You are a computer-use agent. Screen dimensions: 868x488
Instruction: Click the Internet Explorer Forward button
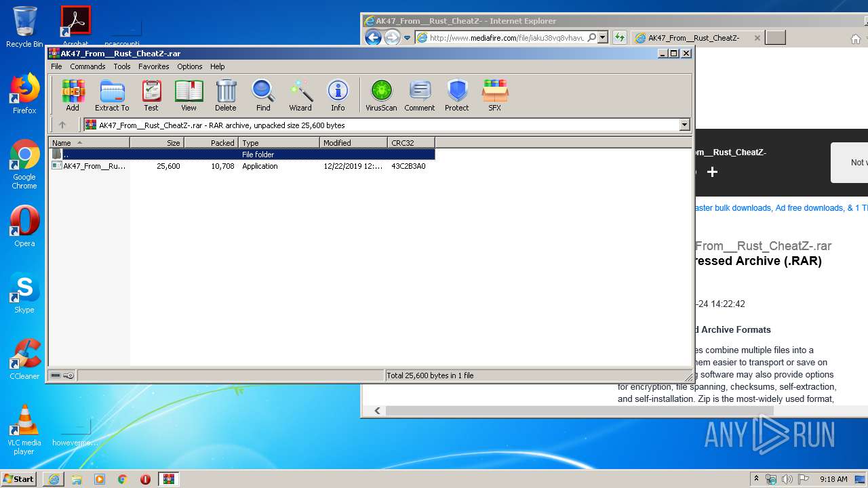[x=392, y=37]
